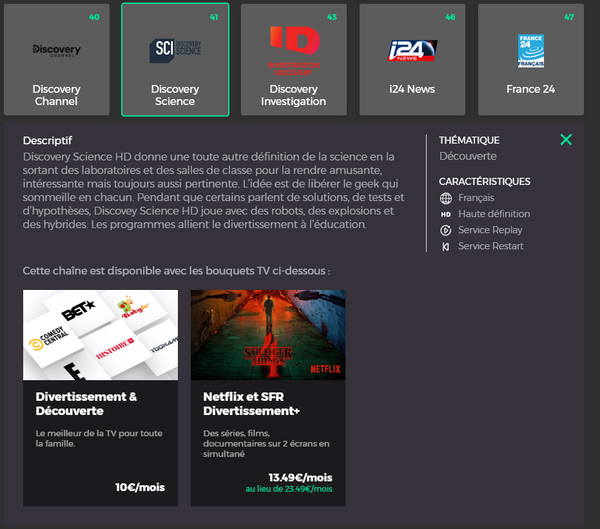The image size is (600, 529).
Task: Click the Discovery Channel logo
Action: [x=56, y=49]
